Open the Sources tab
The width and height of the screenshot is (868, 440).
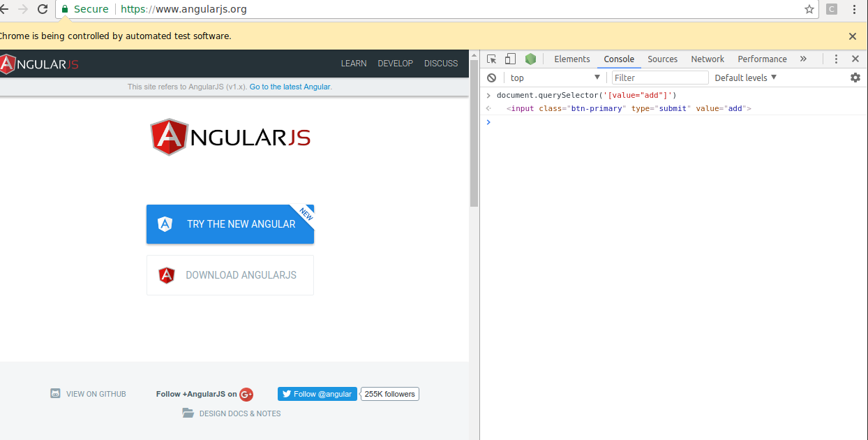(662, 59)
